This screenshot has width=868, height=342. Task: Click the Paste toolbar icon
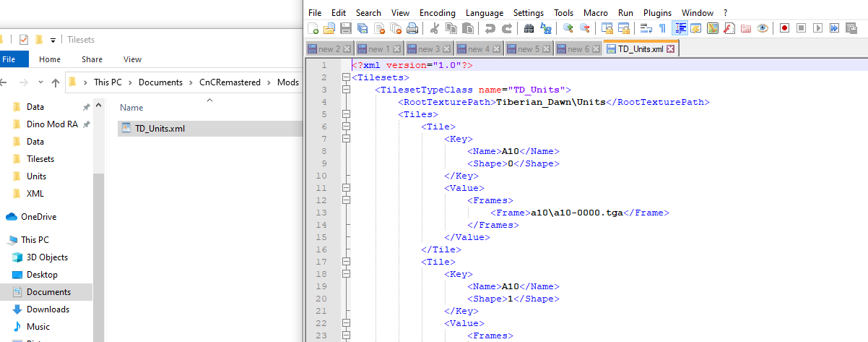468,28
